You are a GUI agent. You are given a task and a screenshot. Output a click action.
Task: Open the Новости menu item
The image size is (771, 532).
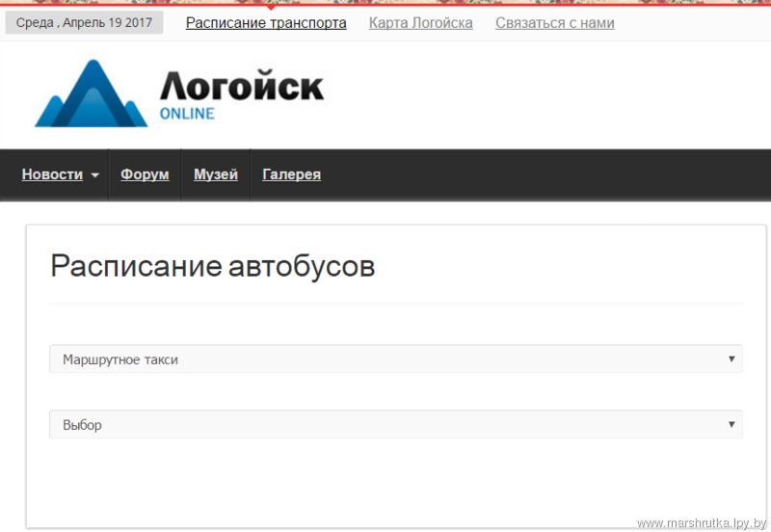point(53,174)
